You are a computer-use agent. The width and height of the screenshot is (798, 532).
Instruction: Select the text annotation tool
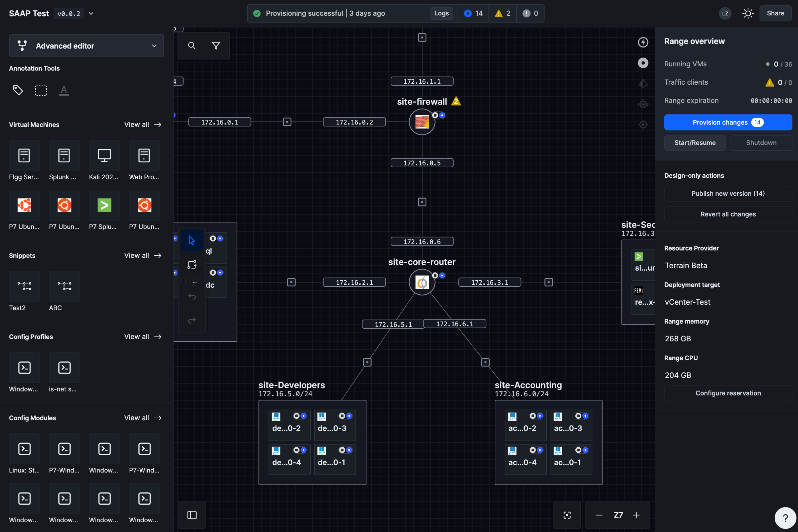64,90
